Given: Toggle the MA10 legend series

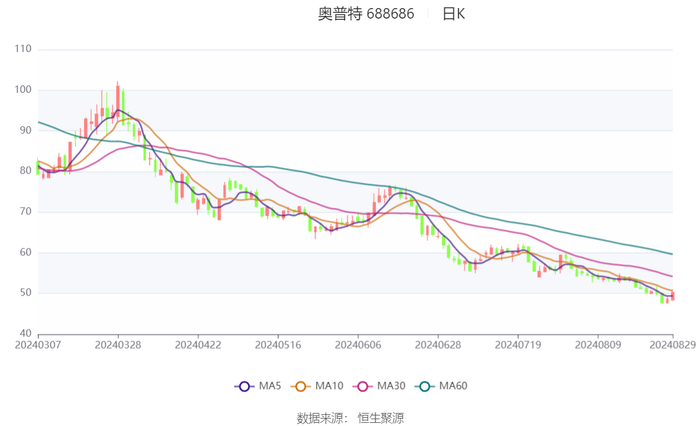Looking at the screenshot, I should [317, 386].
